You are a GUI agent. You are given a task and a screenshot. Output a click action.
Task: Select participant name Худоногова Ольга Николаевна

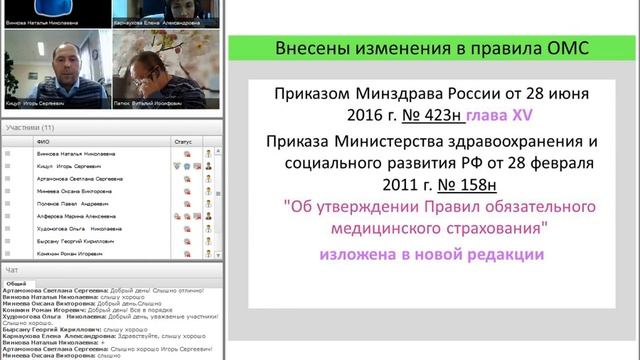pyautogui.click(x=79, y=229)
